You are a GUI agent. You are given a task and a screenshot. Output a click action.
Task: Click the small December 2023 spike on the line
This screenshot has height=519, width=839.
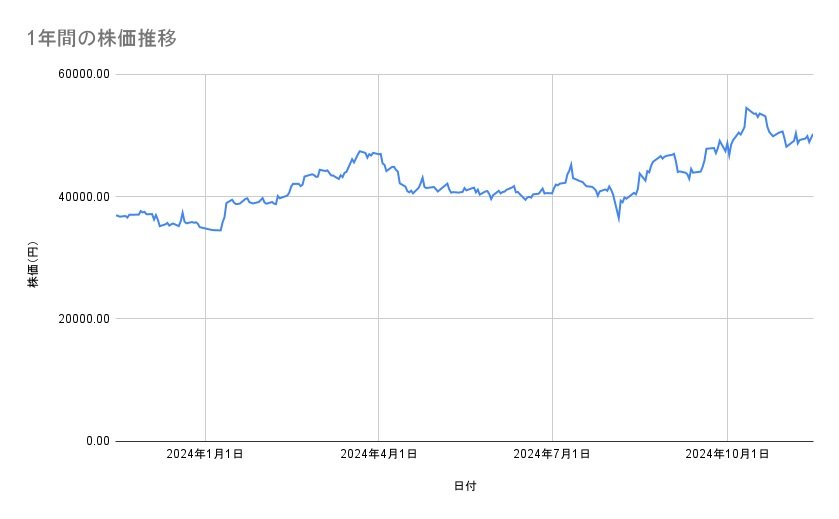point(182,211)
